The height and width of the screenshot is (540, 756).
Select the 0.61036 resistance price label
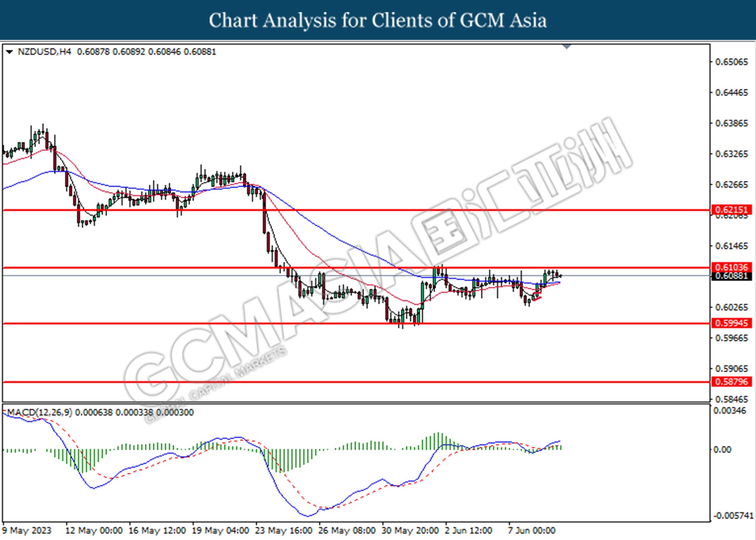click(x=731, y=267)
